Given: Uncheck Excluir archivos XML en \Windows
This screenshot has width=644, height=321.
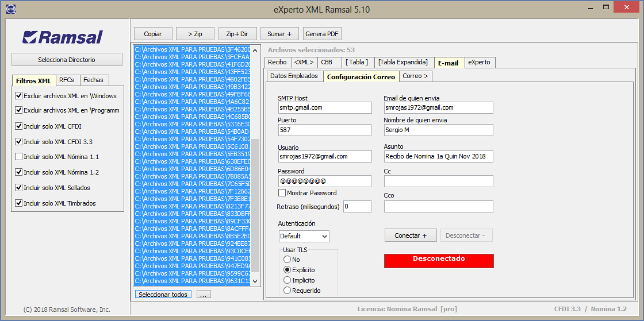Looking at the screenshot, I should (x=18, y=96).
